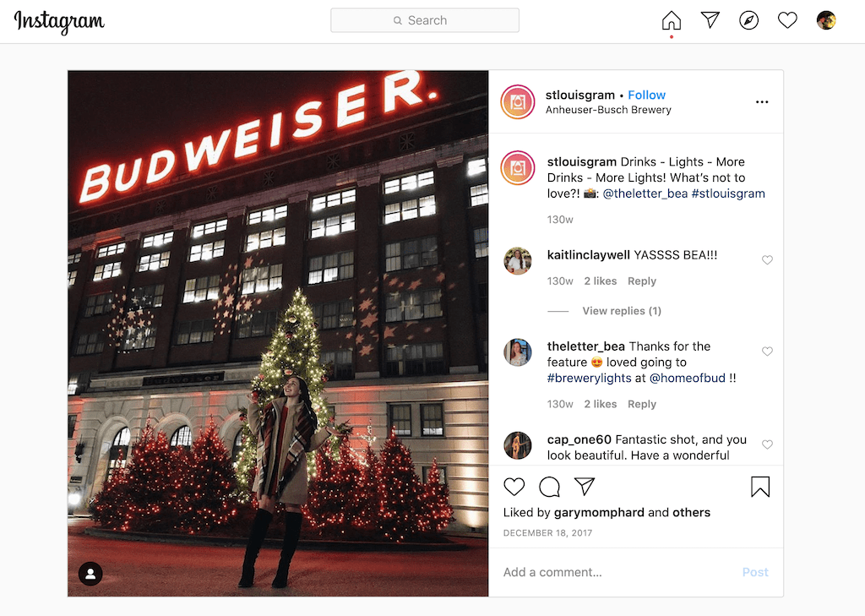This screenshot has height=616, width=865.
Task: Open #brewerylights hashtag link
Action: [x=589, y=378]
